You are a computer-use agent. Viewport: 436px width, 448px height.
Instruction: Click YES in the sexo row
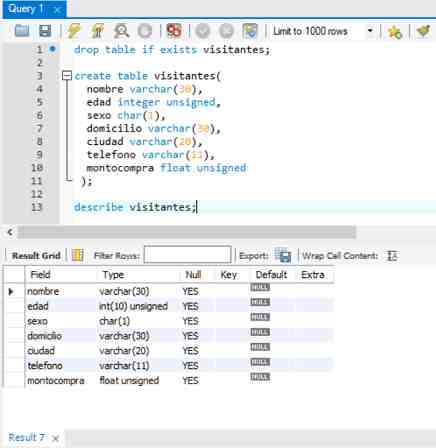point(190,321)
